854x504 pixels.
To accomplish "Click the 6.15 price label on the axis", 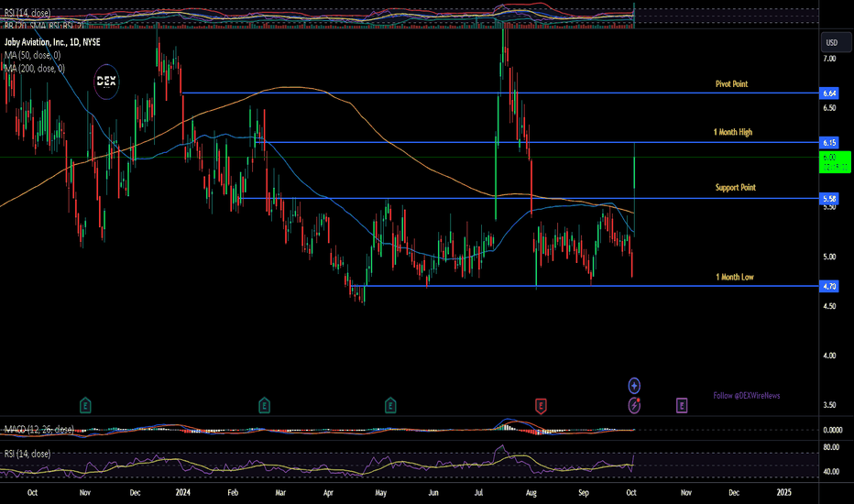I will pyautogui.click(x=829, y=143).
